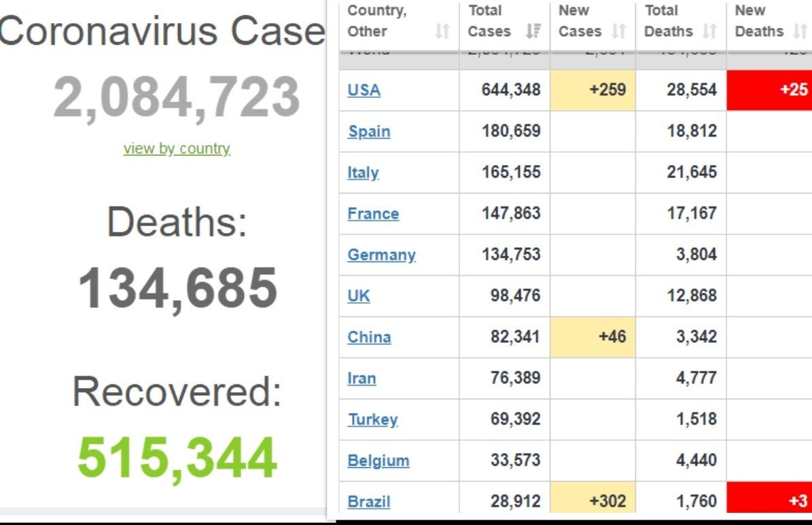Open China's country page link
Image resolution: width=812 pixels, height=525 pixels.
tap(369, 338)
